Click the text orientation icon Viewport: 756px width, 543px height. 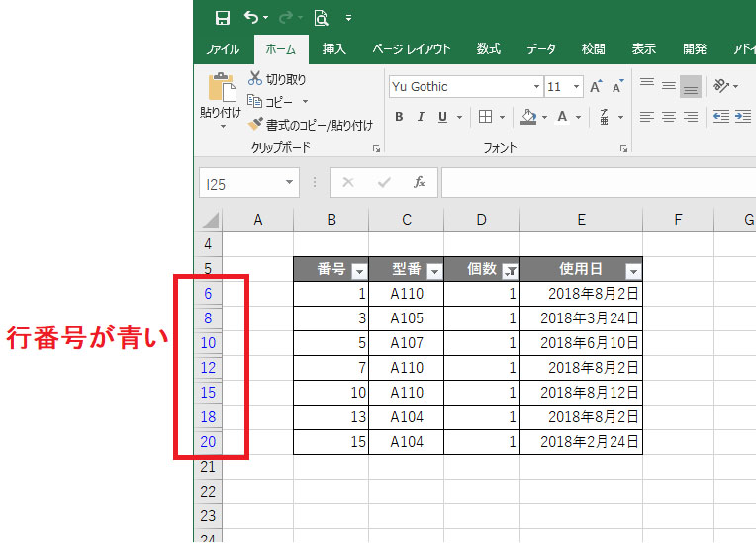click(721, 86)
